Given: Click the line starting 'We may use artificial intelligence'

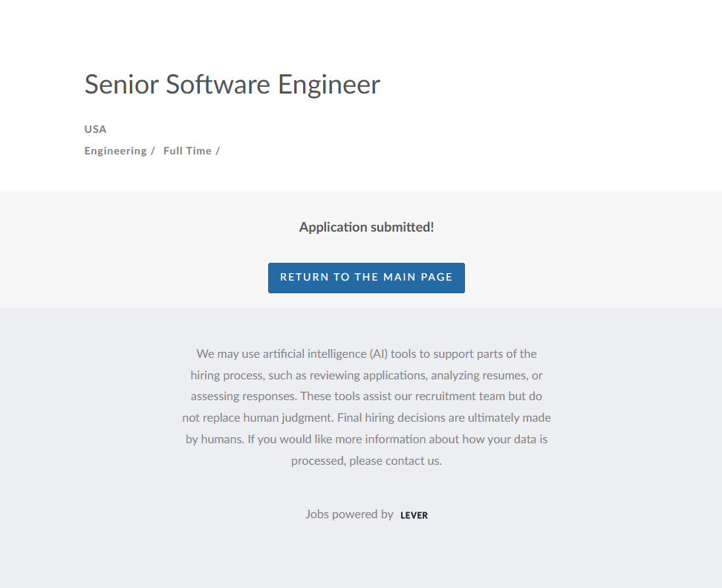Looking at the screenshot, I should [x=366, y=353].
